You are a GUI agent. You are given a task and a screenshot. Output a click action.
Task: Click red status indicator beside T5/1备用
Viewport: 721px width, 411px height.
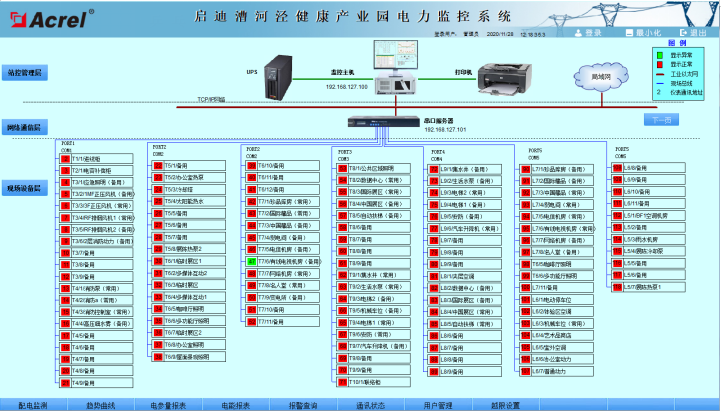(x=157, y=166)
